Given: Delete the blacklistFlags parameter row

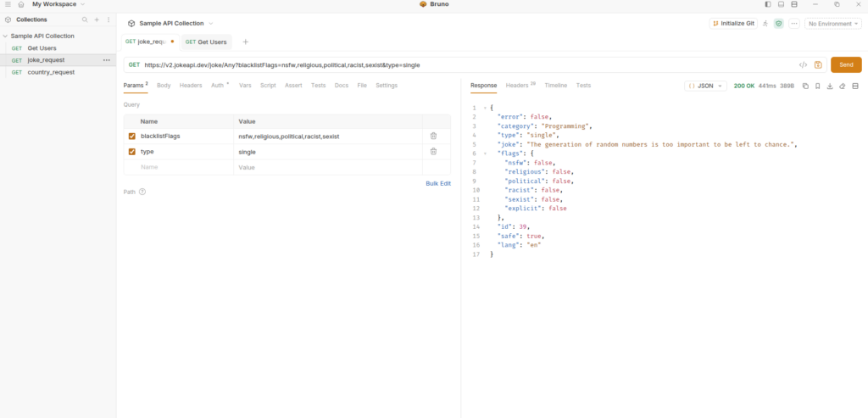Looking at the screenshot, I should click(x=433, y=136).
